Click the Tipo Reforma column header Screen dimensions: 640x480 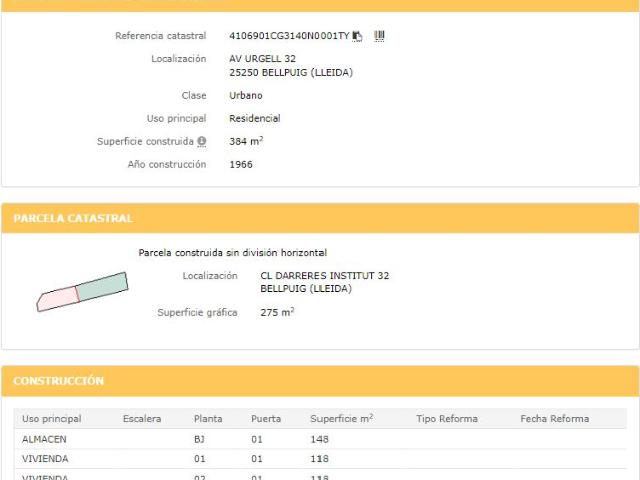coord(447,419)
